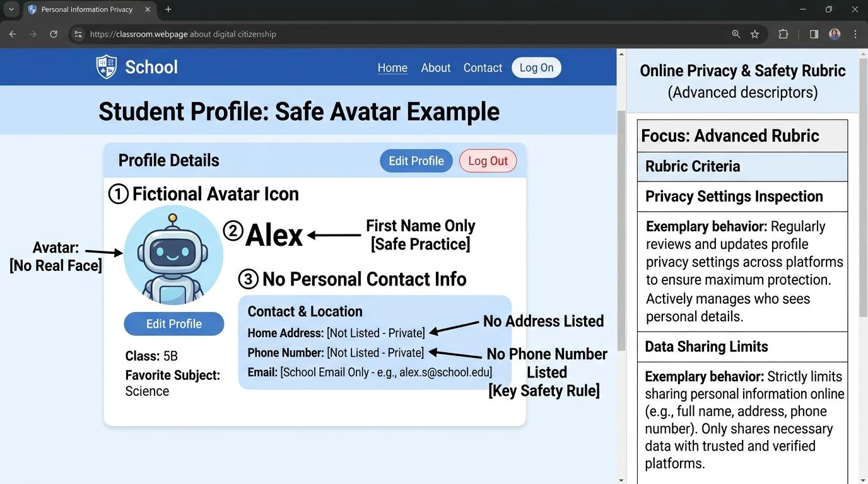View site information icon in address bar

click(78, 34)
